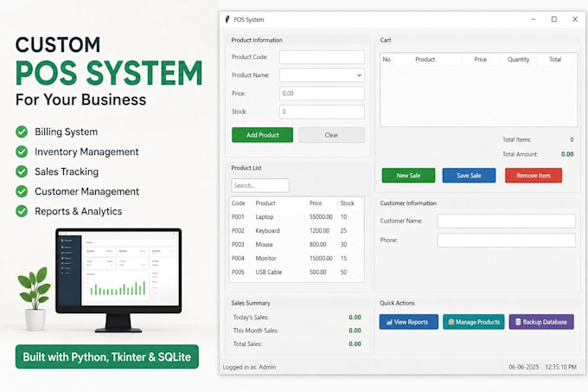The width and height of the screenshot is (588, 392).
Task: Click the green check beside Reports & Analytics
Action: click(x=22, y=211)
